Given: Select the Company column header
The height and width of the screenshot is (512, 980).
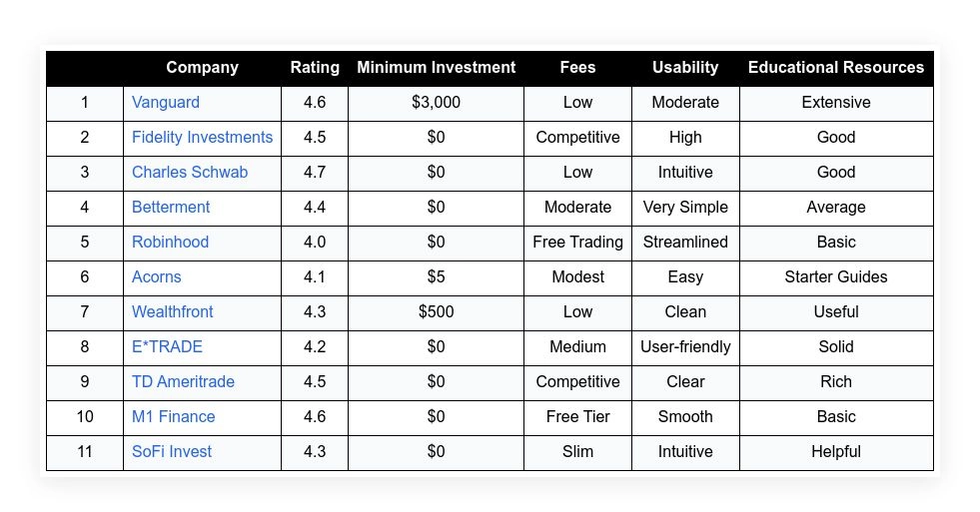Looking at the screenshot, I should click(202, 68).
